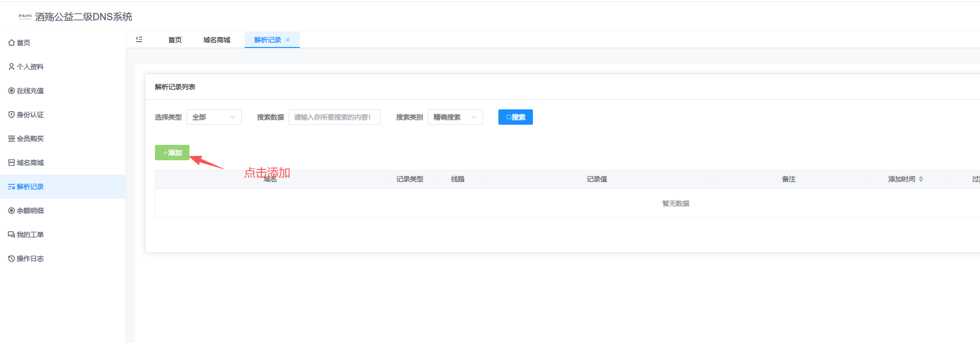Click the sidebar collapse icon
Screen dimensions: 980x343
pos(139,39)
